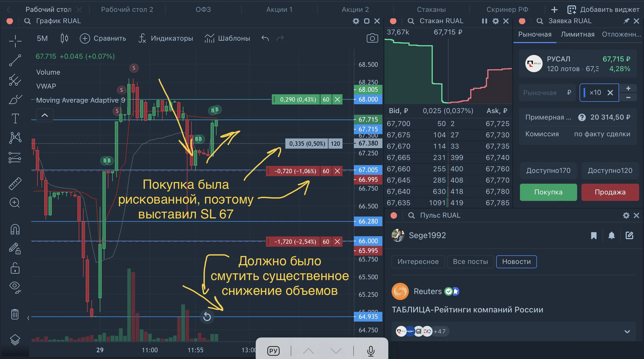This screenshot has height=359, width=644.
Task: Select the text annotation tool
Action: coord(15,118)
